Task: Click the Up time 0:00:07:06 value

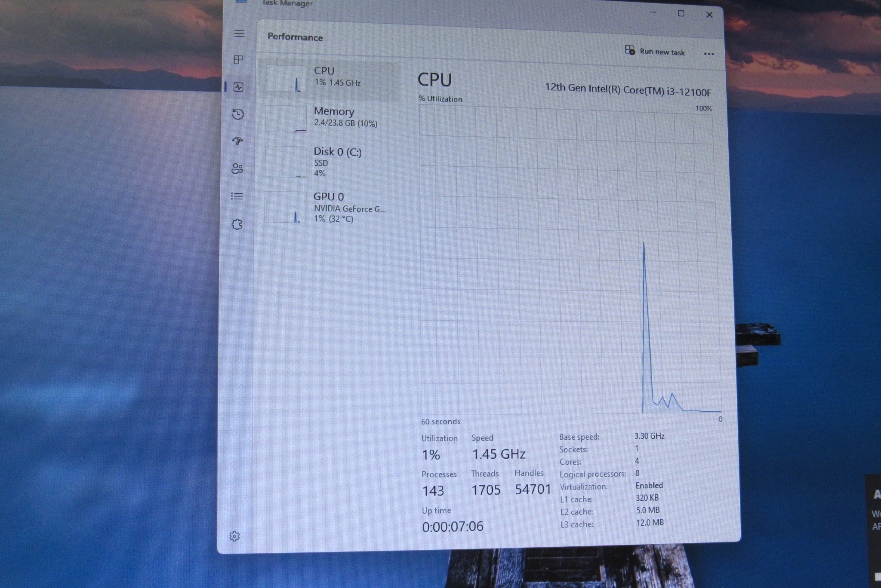Action: (453, 527)
